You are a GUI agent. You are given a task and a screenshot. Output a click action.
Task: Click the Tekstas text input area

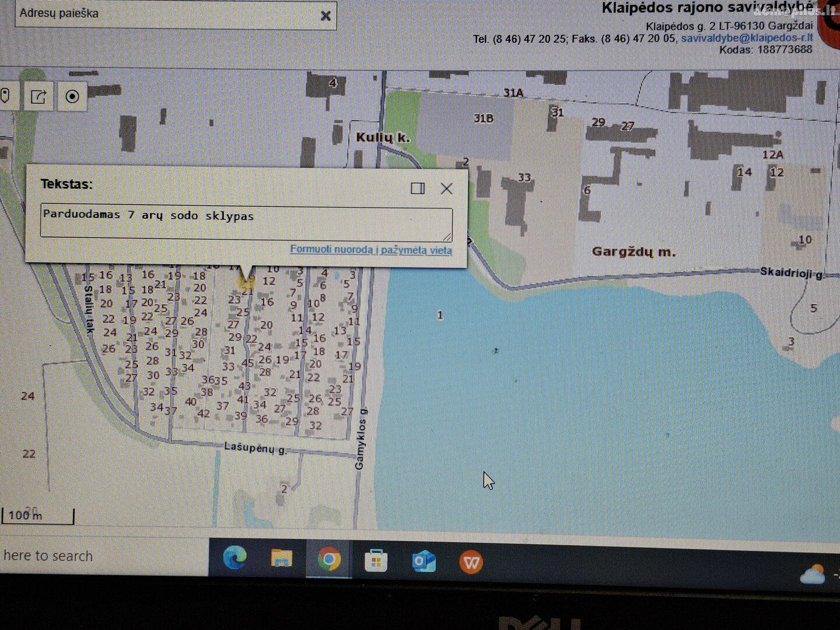coord(246,222)
